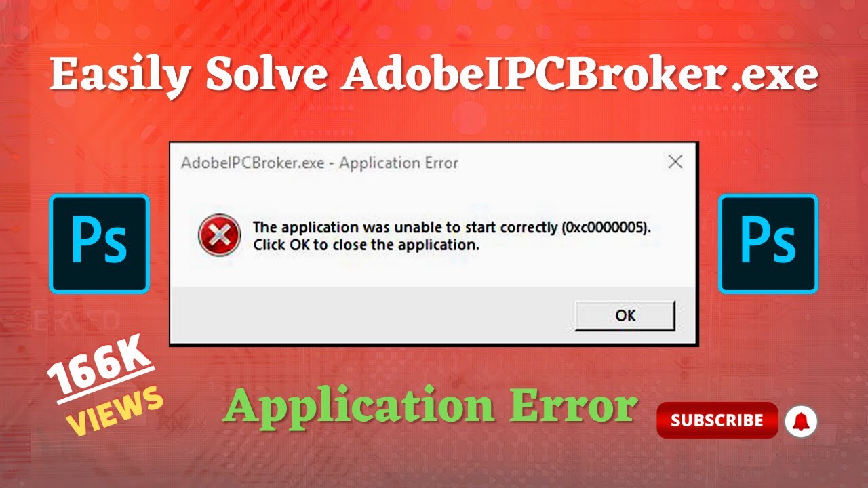868x488 pixels.
Task: Click the error code 0xc0000005 text
Action: click(605, 227)
